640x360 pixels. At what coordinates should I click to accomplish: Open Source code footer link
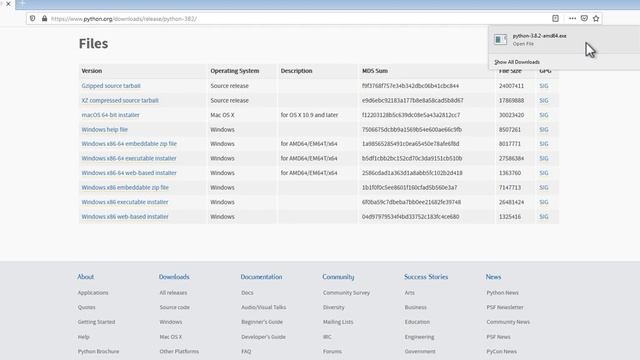(x=175, y=307)
